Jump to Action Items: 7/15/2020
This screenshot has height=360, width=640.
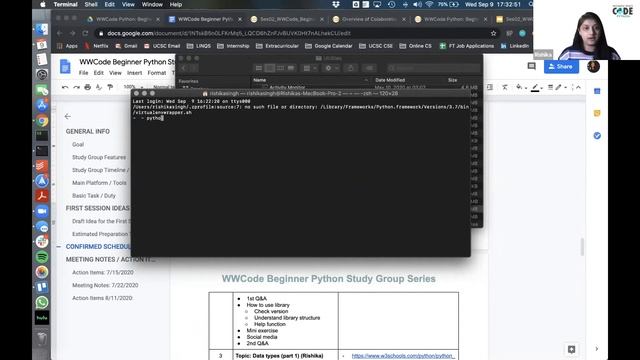(x=103, y=272)
